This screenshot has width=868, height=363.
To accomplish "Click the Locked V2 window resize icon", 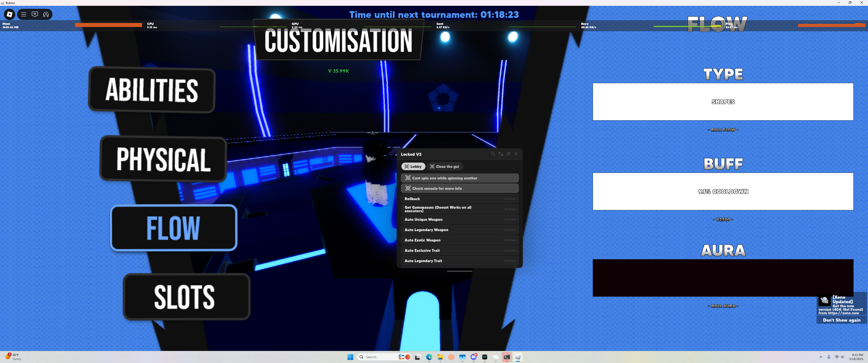I will [508, 154].
